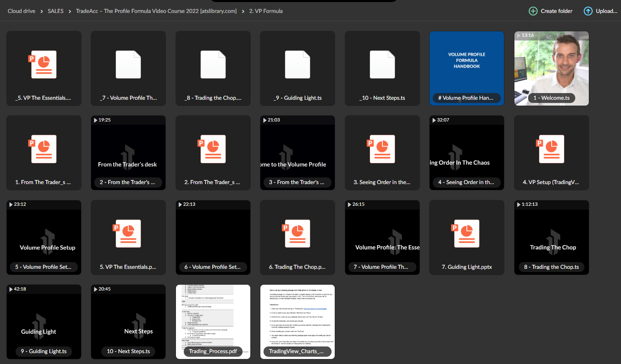This screenshot has height=364, width=621.
Task: Select the PowerPoint icon for 3. Seeing Order
Action: coord(382,149)
